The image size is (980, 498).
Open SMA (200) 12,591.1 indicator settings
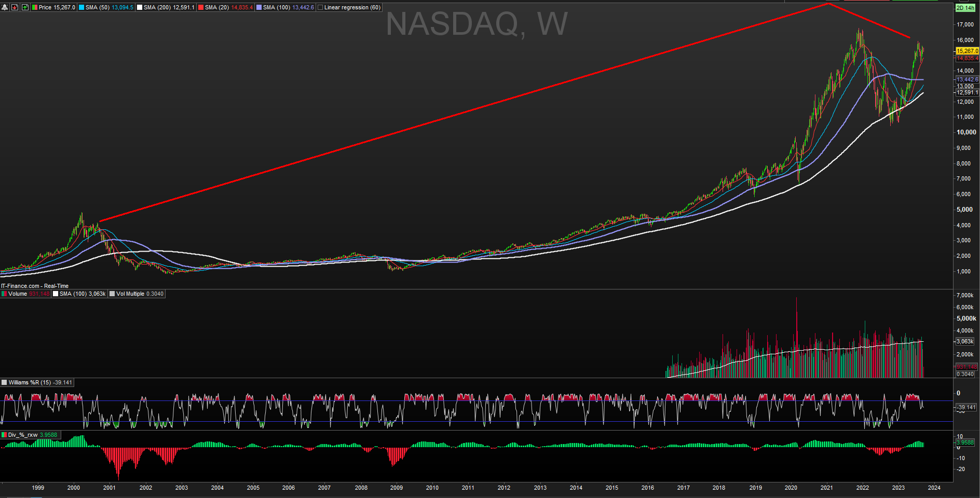click(169, 8)
